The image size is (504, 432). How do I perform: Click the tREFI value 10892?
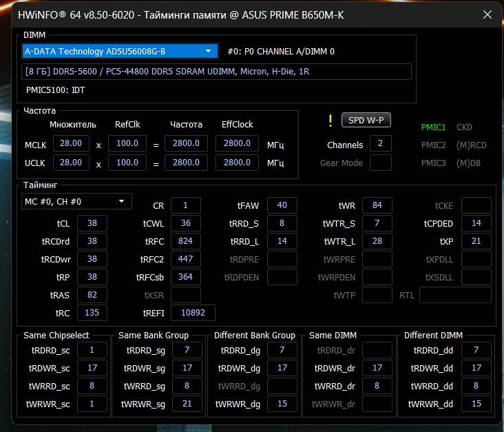click(x=193, y=313)
